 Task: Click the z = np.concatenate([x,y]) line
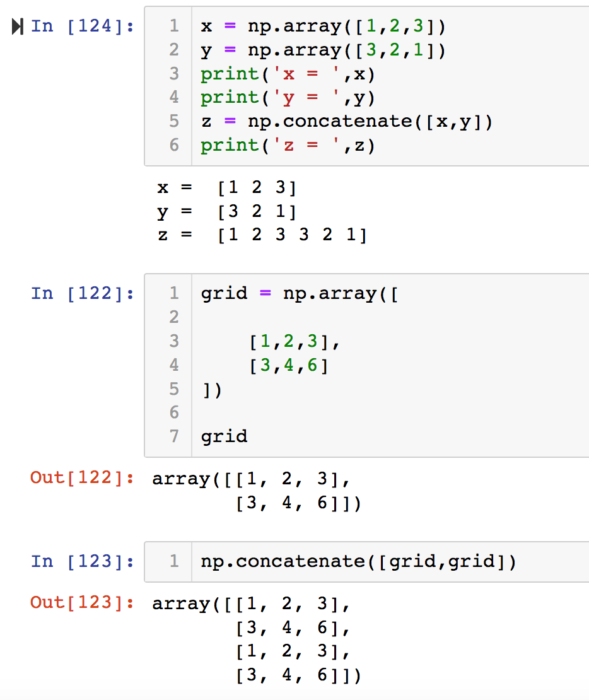(346, 122)
